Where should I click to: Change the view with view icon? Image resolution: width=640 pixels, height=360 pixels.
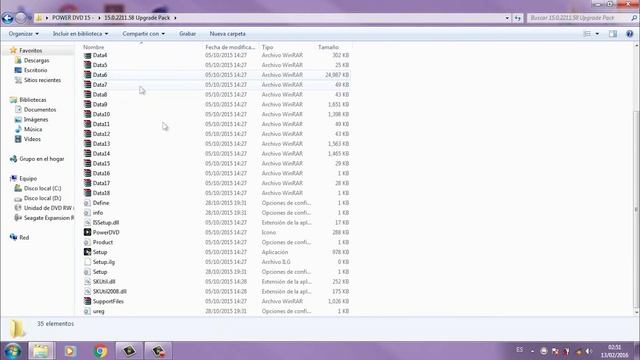coord(587,34)
